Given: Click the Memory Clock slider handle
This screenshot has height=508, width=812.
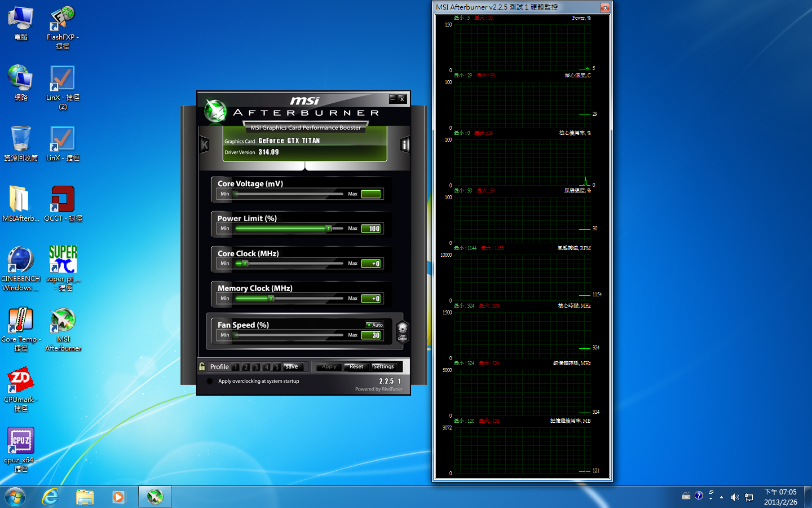Looking at the screenshot, I should [x=271, y=298].
